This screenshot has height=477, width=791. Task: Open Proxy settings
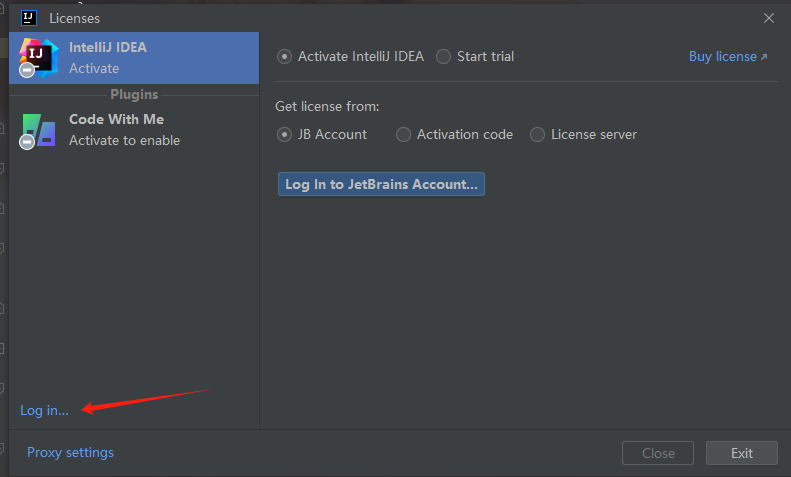(x=70, y=452)
